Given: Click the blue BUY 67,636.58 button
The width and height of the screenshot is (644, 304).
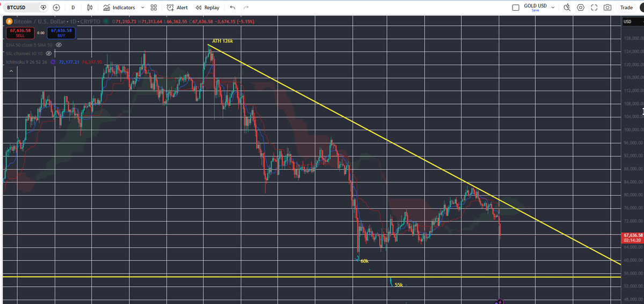Looking at the screenshot, I should click(61, 33).
